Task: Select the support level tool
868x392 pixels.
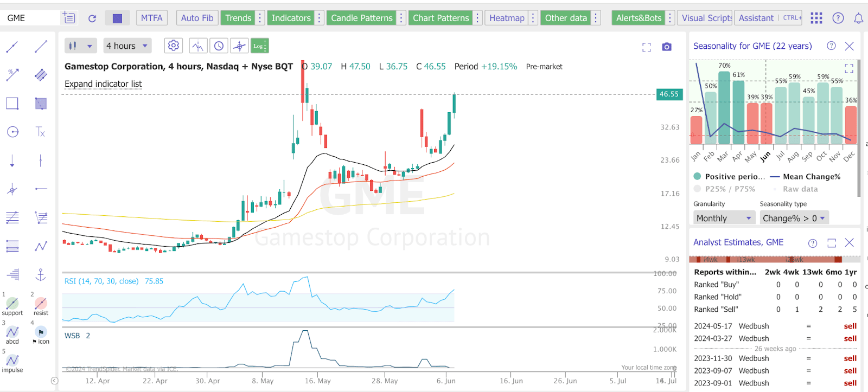Action: click(x=12, y=304)
